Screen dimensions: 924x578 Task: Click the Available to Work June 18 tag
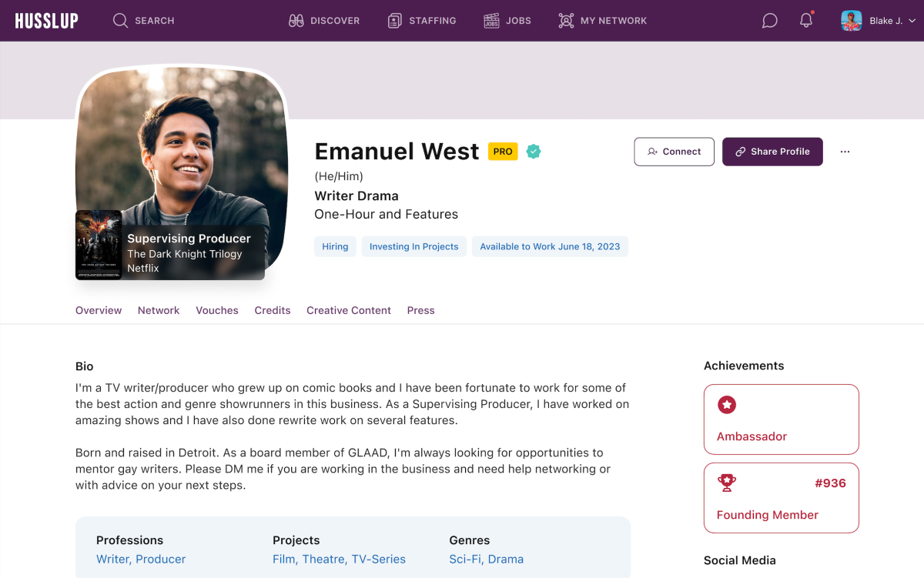pos(550,246)
